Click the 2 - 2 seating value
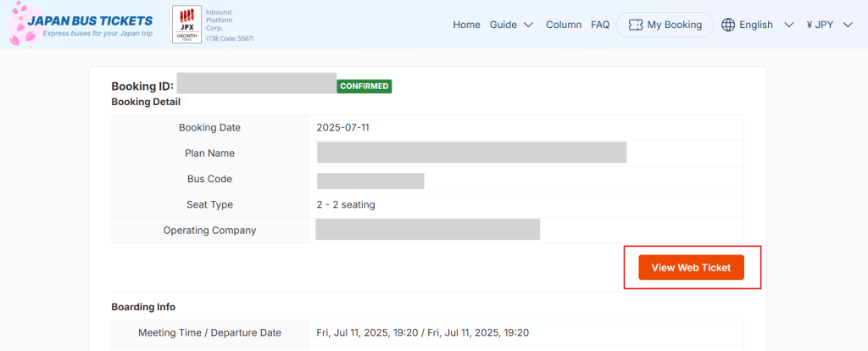Image resolution: width=868 pixels, height=351 pixels. tap(346, 205)
